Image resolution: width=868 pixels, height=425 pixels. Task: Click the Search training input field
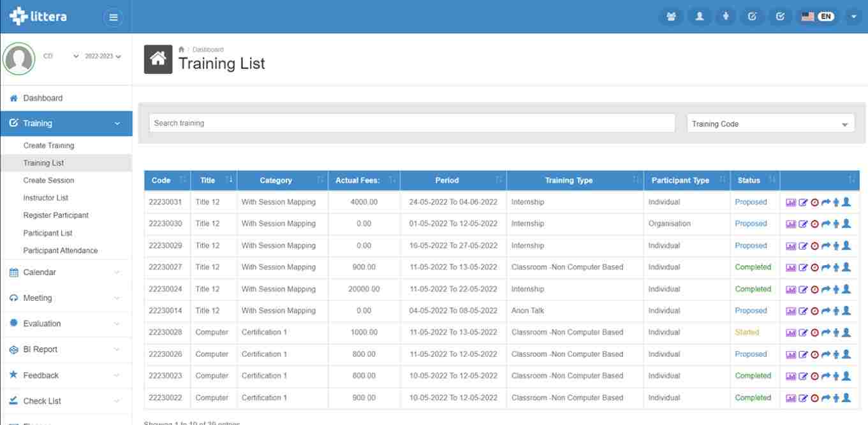click(411, 123)
